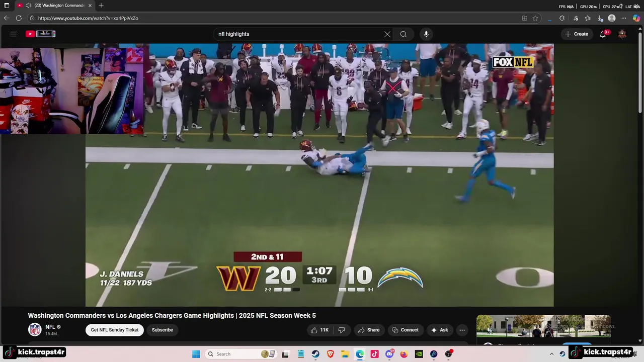Open the NFL channel avatar
Screen dimensions: 644x362
(x=35, y=330)
